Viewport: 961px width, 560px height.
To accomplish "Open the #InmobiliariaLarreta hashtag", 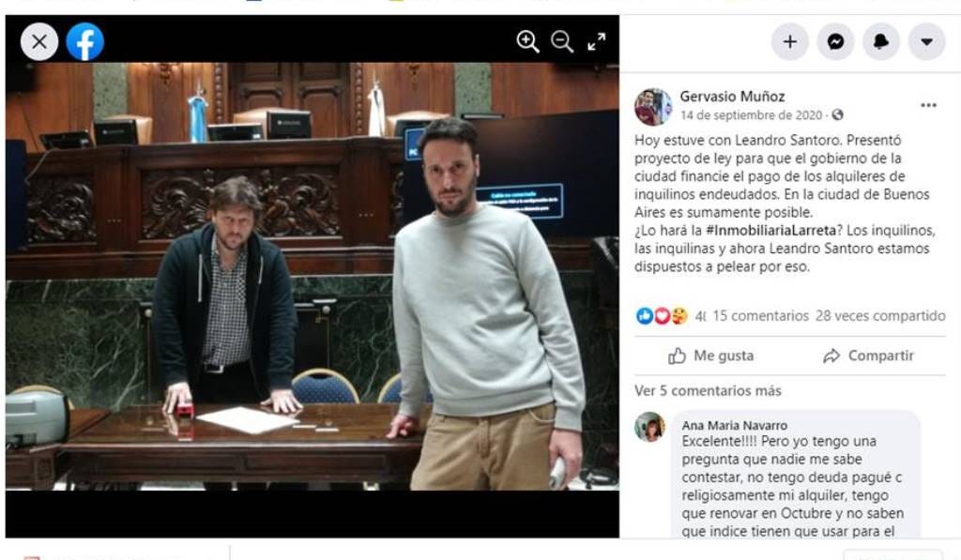I will click(x=771, y=231).
